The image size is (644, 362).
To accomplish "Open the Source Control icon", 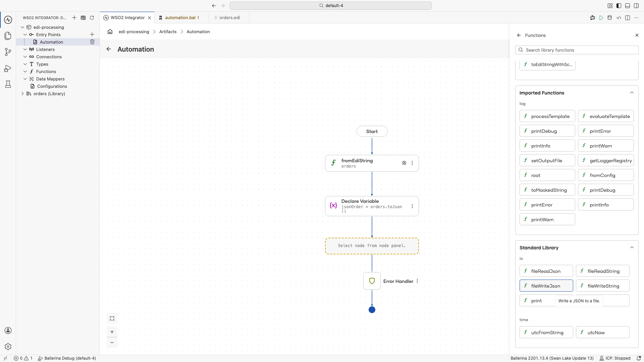I will coord(8,52).
